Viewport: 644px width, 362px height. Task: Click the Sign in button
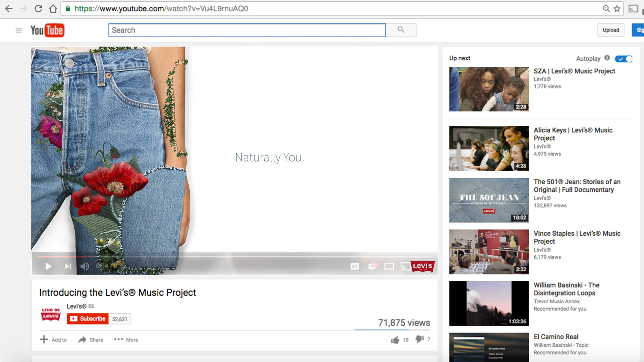point(638,30)
